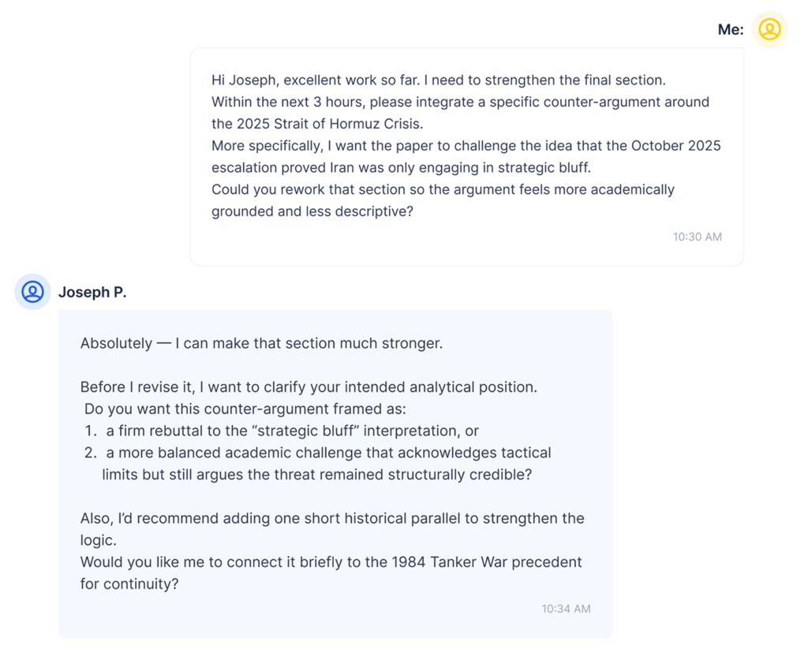
Task: Click the "Me:" sender label
Action: 730,30
